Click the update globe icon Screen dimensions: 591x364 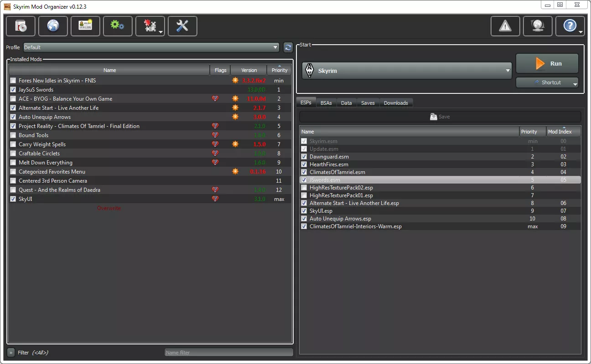coord(538,26)
